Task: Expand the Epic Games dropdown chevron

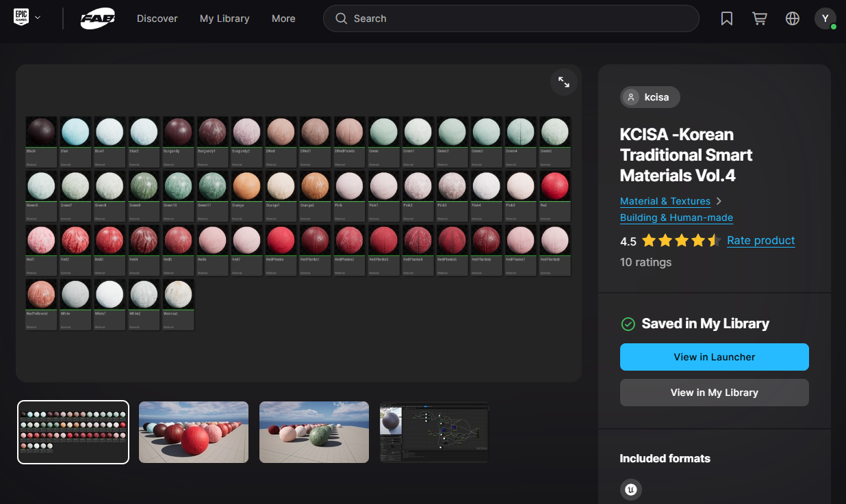Action: (x=38, y=18)
